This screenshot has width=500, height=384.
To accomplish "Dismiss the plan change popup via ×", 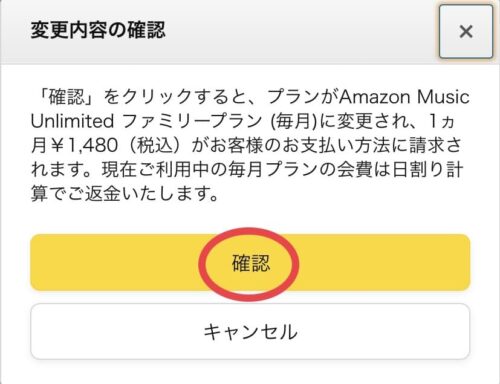I will pos(466,32).
